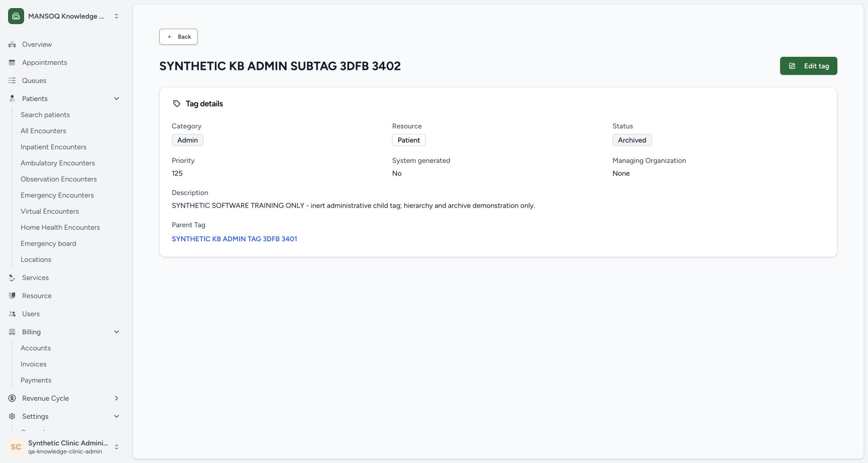Click the Billing sidebar icon
This screenshot has width=868, height=463.
(x=12, y=332)
